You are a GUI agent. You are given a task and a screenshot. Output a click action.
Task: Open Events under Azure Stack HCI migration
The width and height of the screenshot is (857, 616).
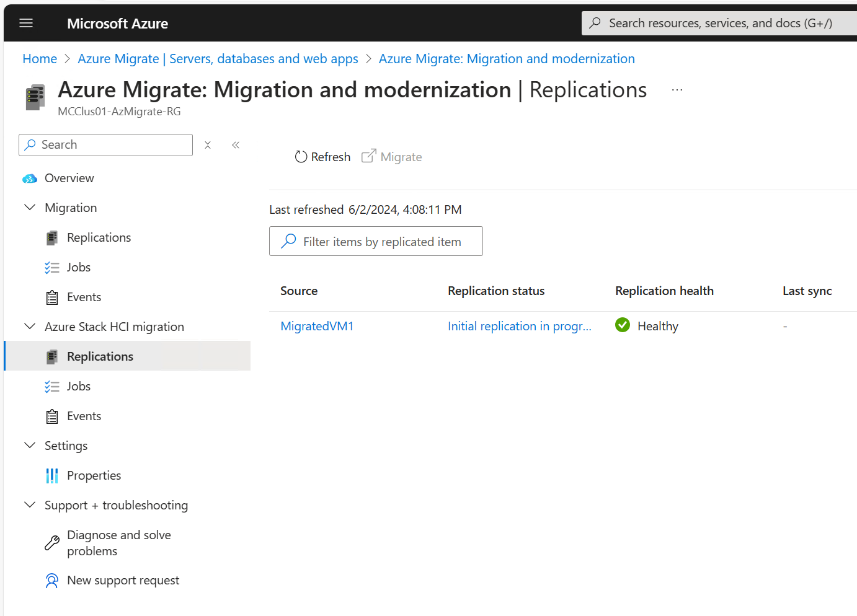(x=84, y=416)
